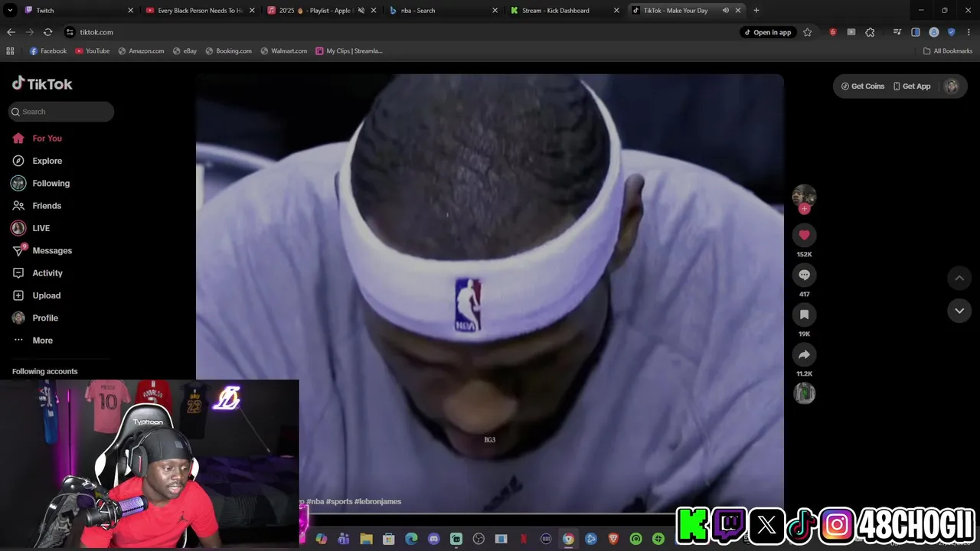Open the profile avatar in top right

(x=952, y=86)
